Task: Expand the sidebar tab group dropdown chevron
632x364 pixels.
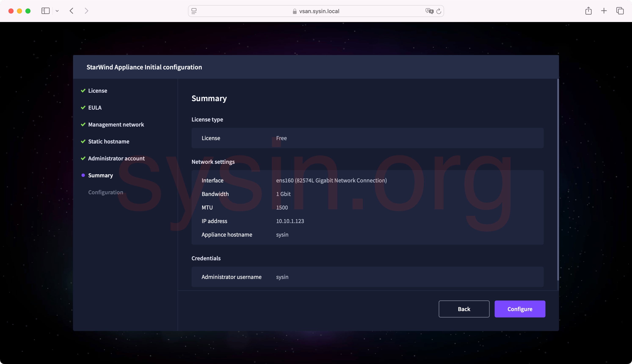Action: (x=57, y=11)
